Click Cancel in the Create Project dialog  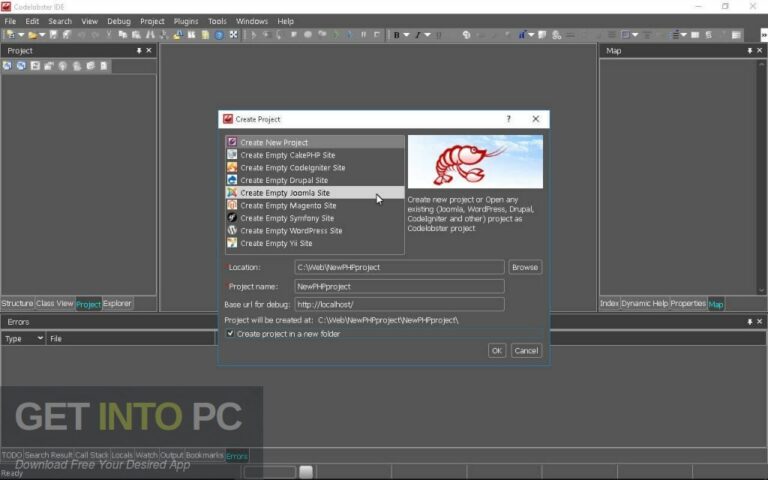click(526, 351)
